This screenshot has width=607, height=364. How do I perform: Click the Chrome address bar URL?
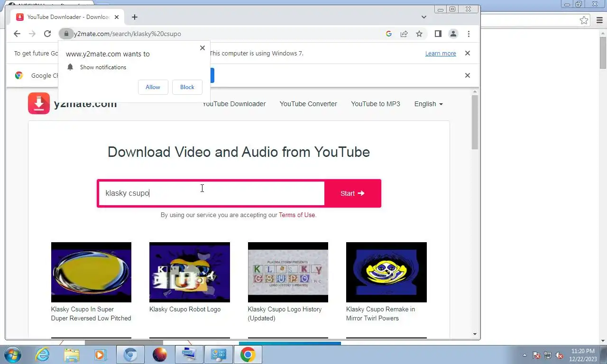tap(127, 34)
